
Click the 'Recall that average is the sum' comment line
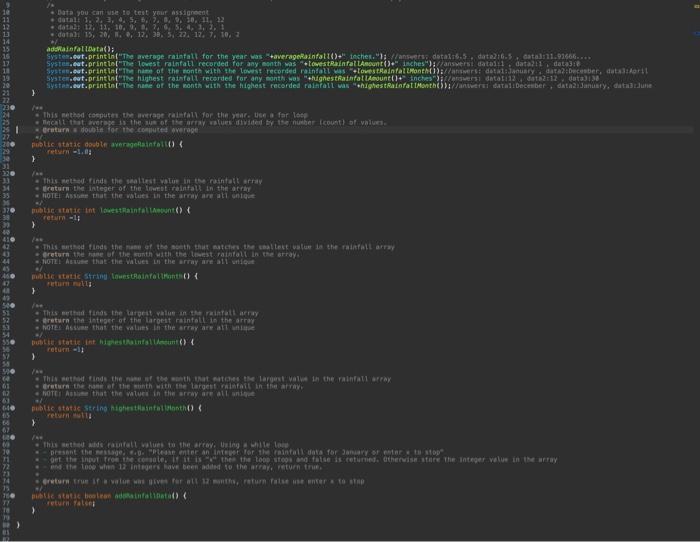tap(211, 122)
